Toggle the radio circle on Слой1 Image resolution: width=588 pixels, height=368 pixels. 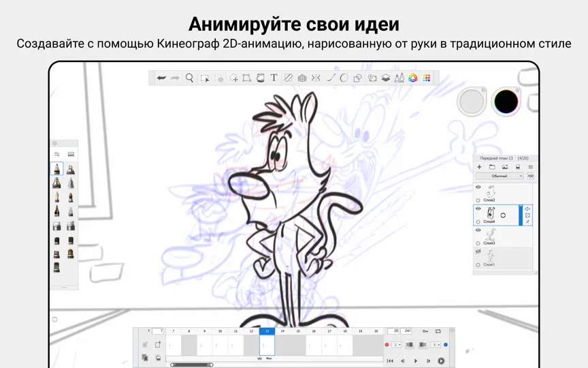tap(478, 264)
